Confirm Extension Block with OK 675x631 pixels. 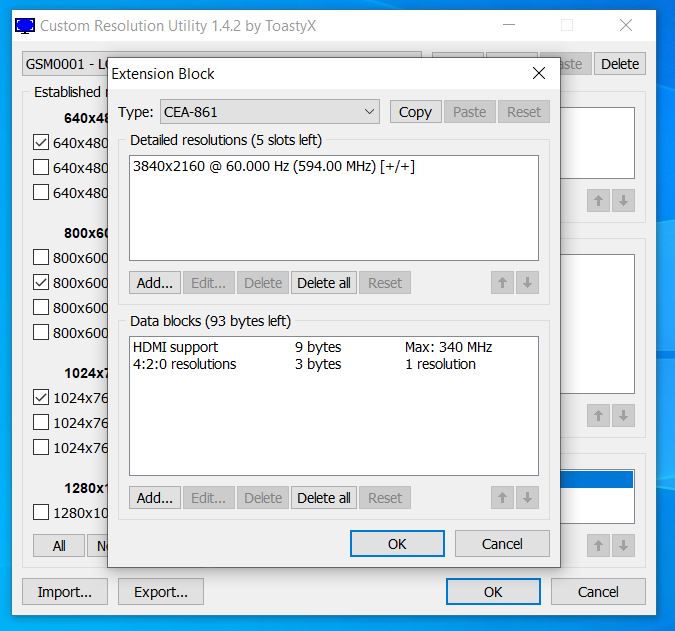pos(397,544)
